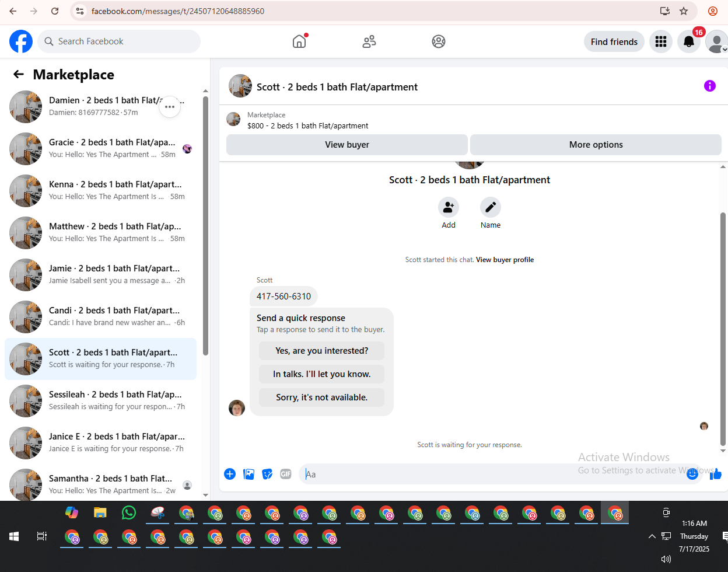The width and height of the screenshot is (728, 572).
Task: Reload the page with browser refresh button
Action: 55,11
